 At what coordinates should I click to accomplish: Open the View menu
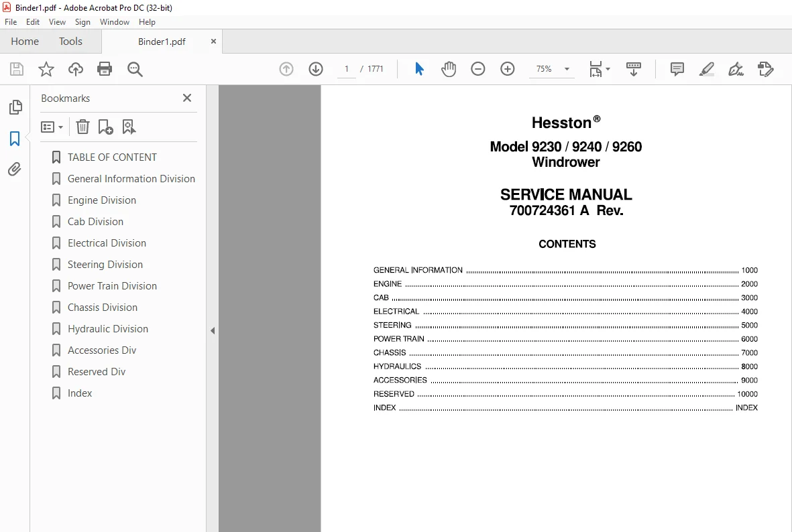57,21
